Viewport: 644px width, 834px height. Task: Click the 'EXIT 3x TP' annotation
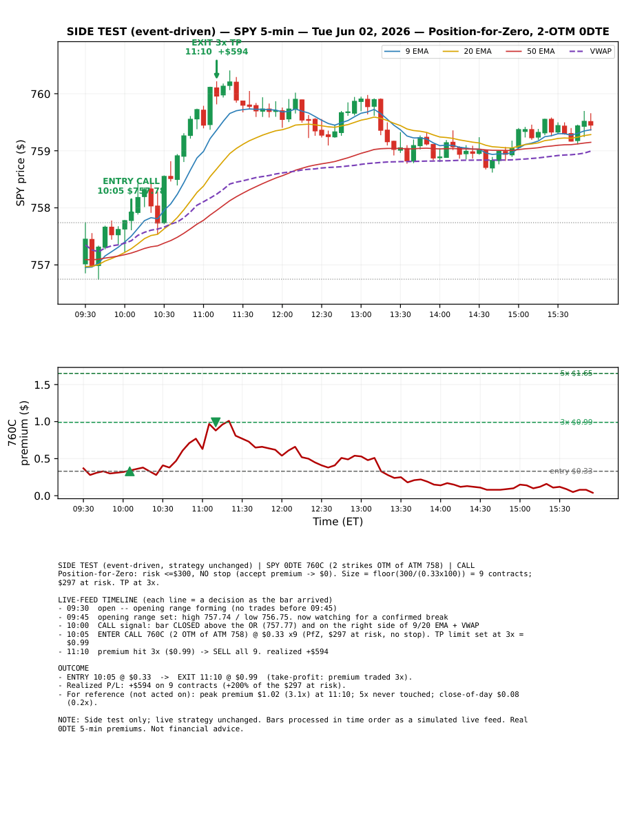pos(216,43)
